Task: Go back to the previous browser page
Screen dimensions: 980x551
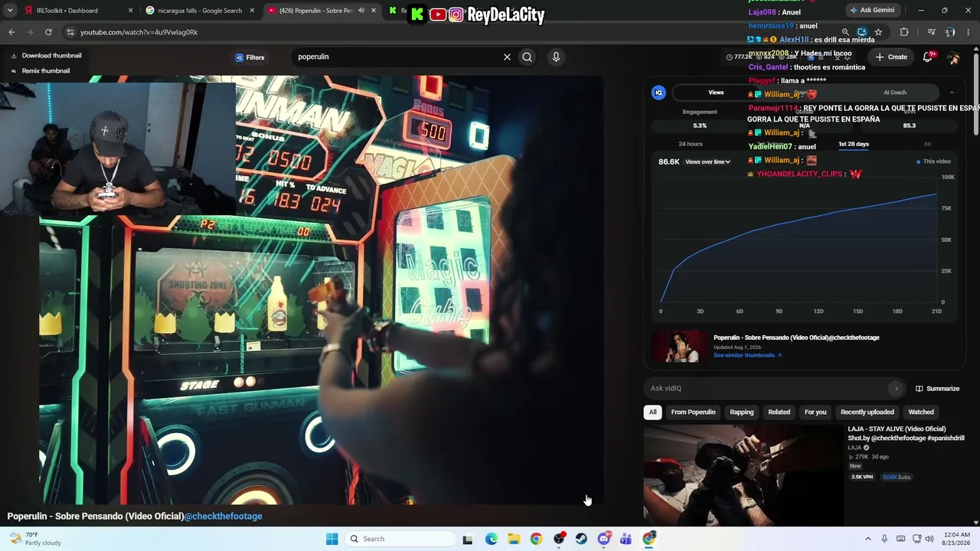Action: point(11,32)
